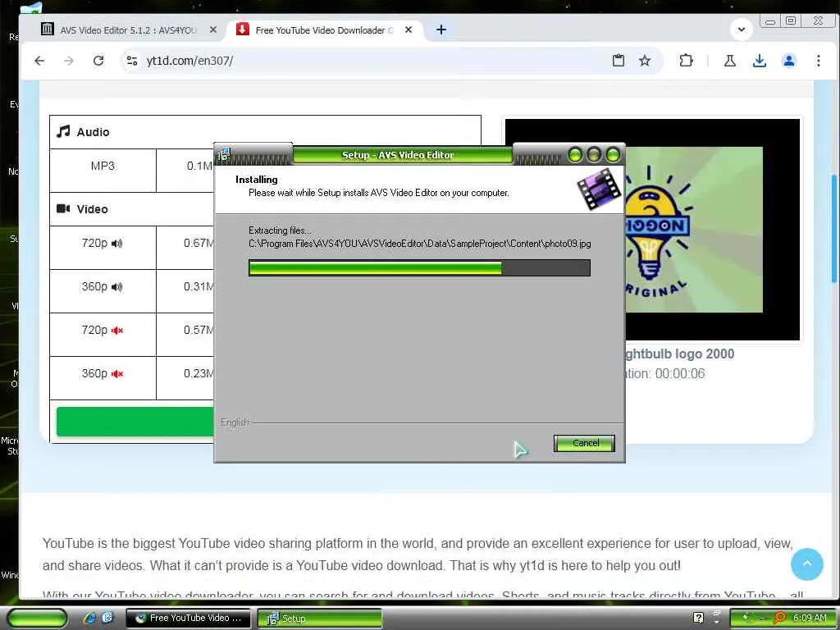Click the browser page vertical scrollbar
The height and width of the screenshot is (630, 840).
[834, 229]
